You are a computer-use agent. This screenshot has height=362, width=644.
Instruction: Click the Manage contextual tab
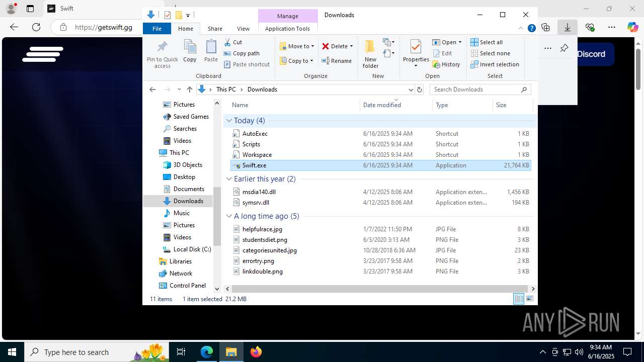(x=288, y=16)
